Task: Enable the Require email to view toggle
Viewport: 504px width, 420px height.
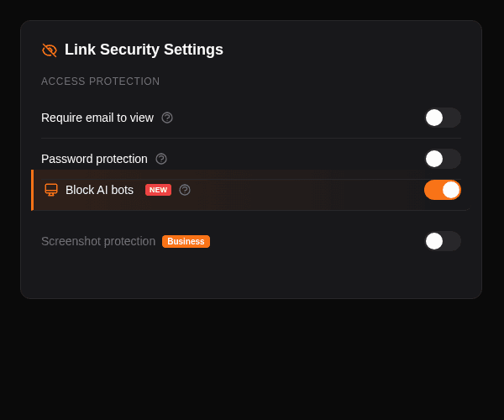Action: [442, 118]
